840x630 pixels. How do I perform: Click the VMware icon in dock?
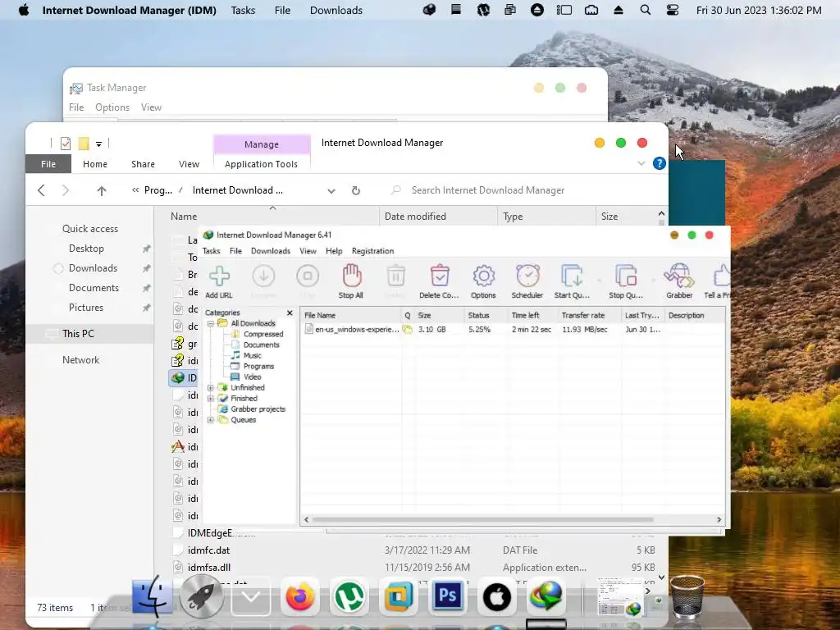pyautogui.click(x=399, y=597)
